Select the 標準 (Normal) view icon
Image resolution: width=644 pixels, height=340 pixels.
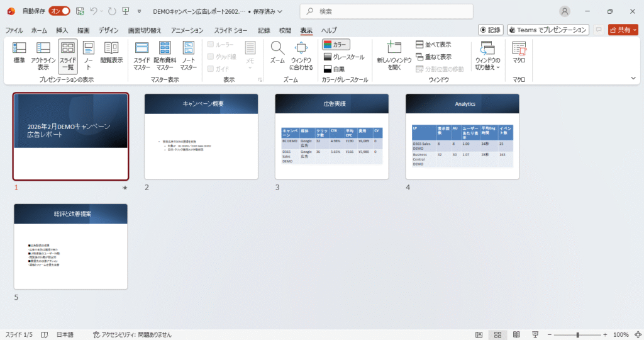[19, 54]
